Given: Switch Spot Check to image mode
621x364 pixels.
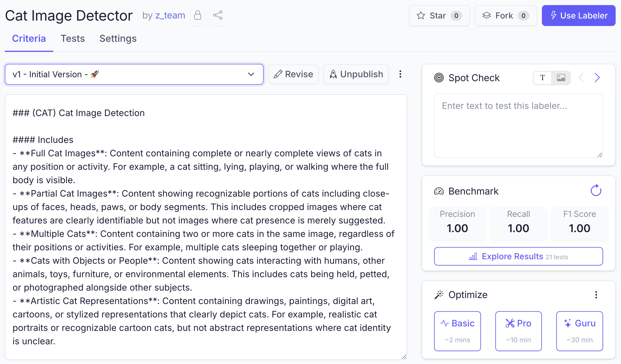Looking at the screenshot, I should point(561,78).
